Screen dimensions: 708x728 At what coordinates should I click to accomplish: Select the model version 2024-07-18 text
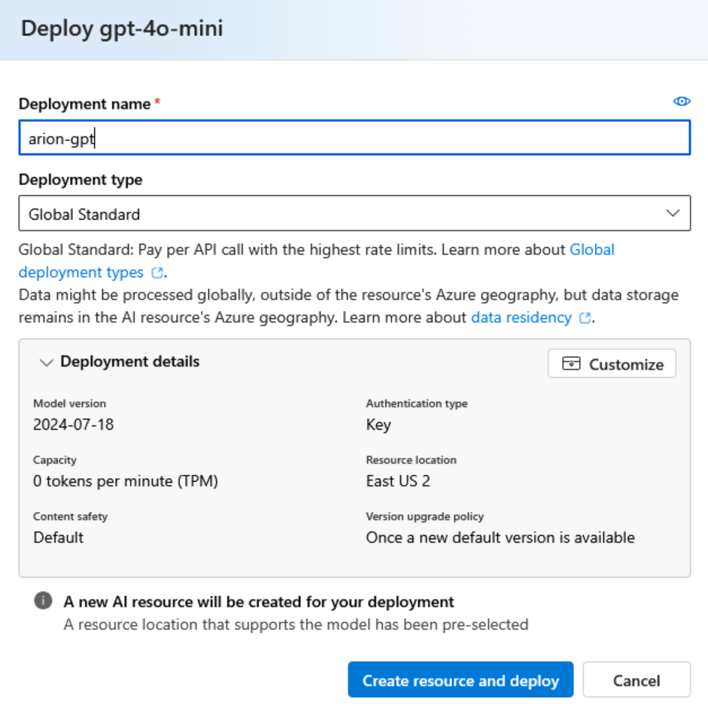73,425
